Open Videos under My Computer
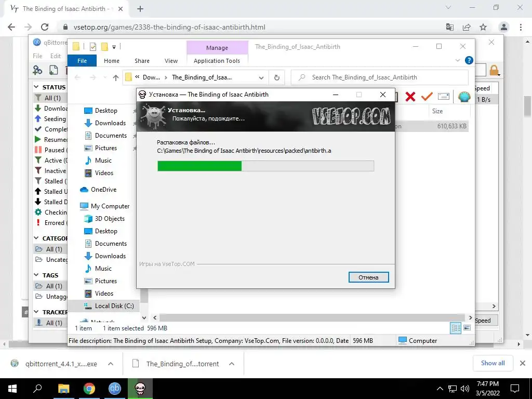The image size is (532, 399). pos(104,294)
